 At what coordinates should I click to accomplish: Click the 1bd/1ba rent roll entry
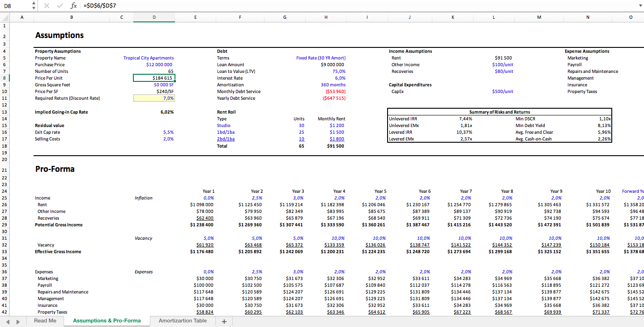pos(226,132)
